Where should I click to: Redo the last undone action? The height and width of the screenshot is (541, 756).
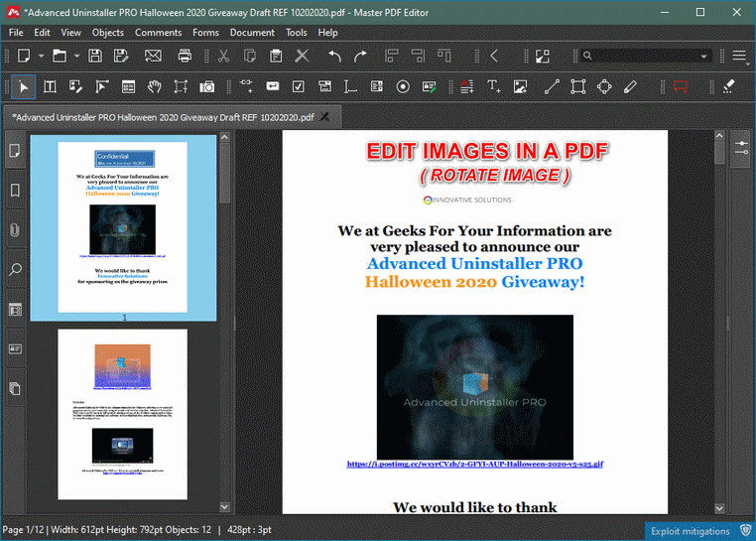pyautogui.click(x=360, y=56)
